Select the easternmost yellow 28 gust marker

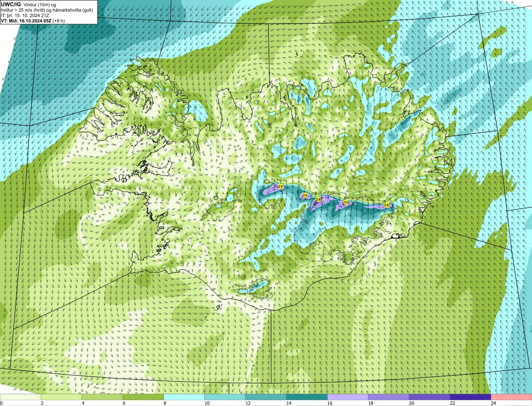pyautogui.click(x=386, y=205)
